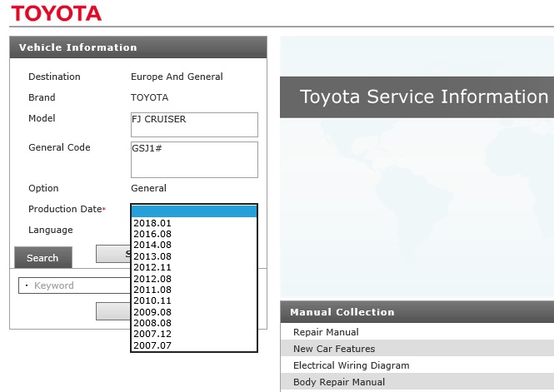554x392 pixels.
Task: Select production date 2012.08
Action: [x=193, y=278]
